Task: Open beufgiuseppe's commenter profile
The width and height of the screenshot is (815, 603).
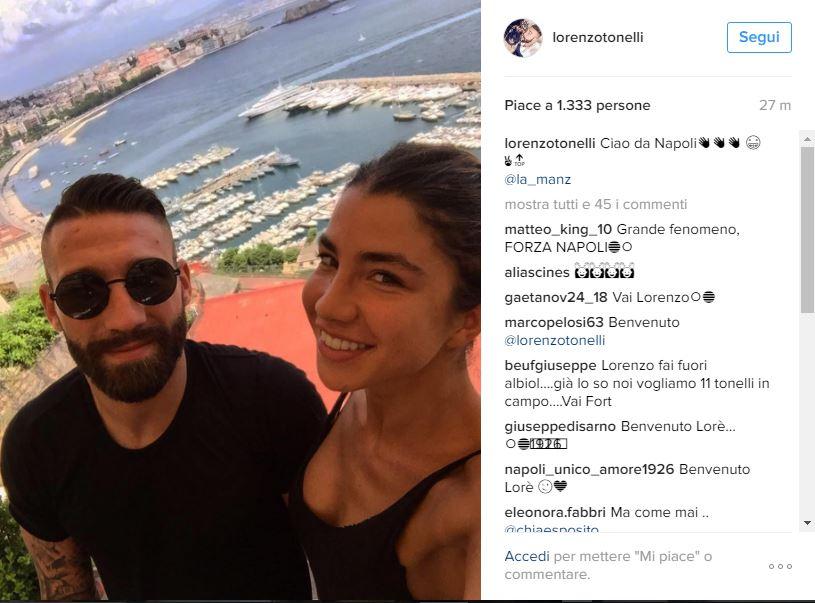Action: point(550,365)
